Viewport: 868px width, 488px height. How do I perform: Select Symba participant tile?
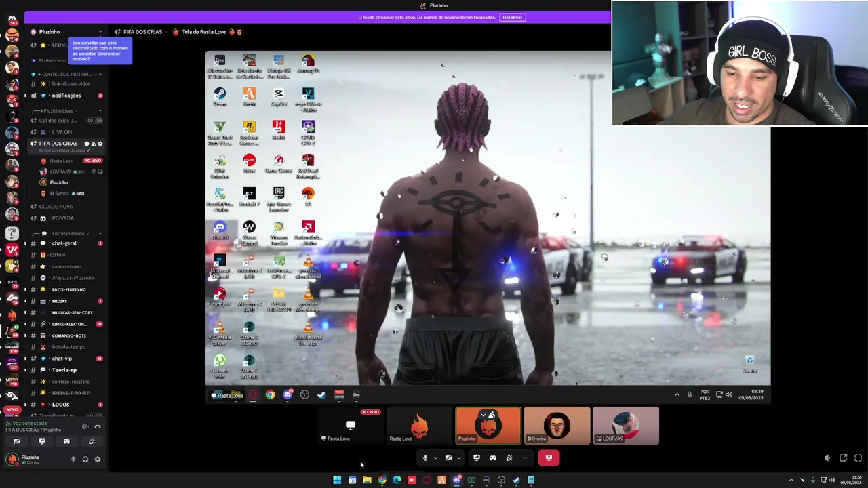(x=557, y=426)
